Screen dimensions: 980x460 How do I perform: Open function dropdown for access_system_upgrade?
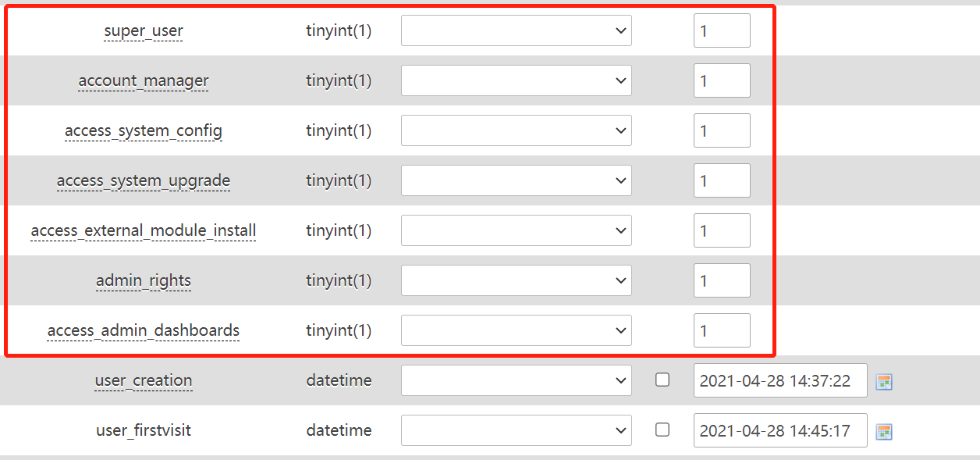tap(516, 180)
